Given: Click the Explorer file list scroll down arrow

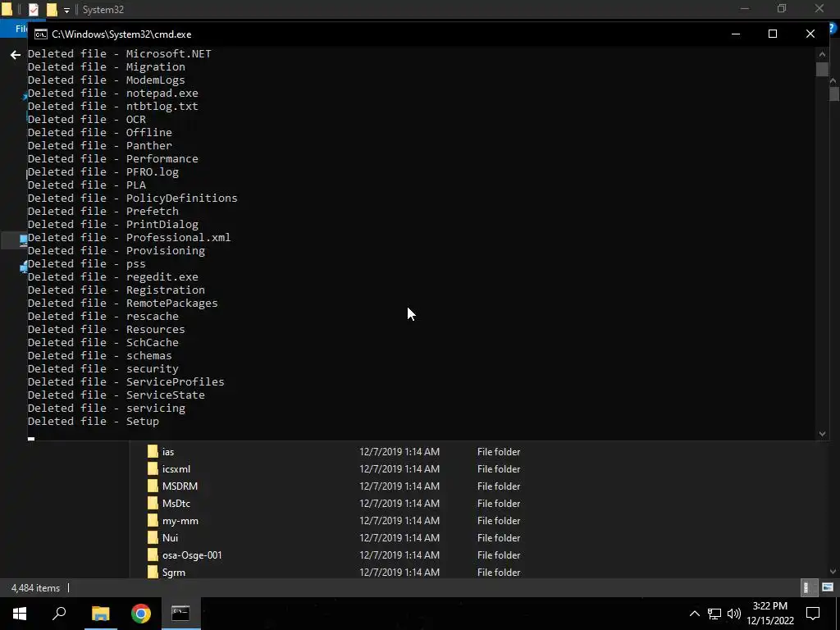Looking at the screenshot, I should point(833,572).
